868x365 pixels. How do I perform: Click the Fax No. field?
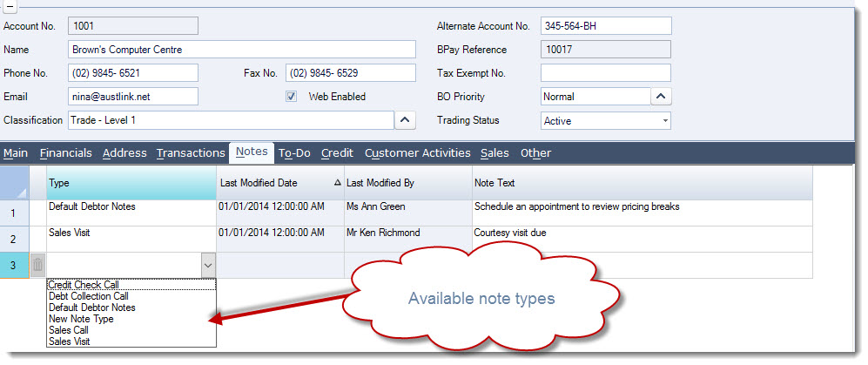[351, 72]
